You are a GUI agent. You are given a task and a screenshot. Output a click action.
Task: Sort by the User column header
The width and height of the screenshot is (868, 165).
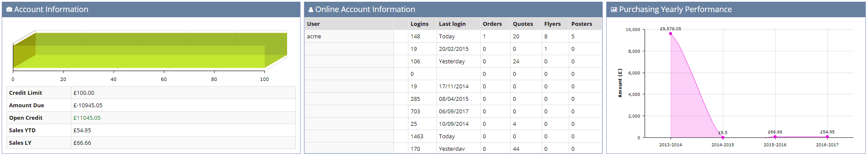coord(313,24)
